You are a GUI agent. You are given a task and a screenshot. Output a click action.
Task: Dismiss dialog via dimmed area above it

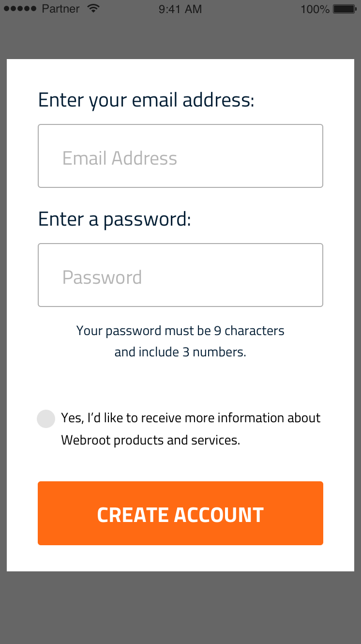(180, 39)
